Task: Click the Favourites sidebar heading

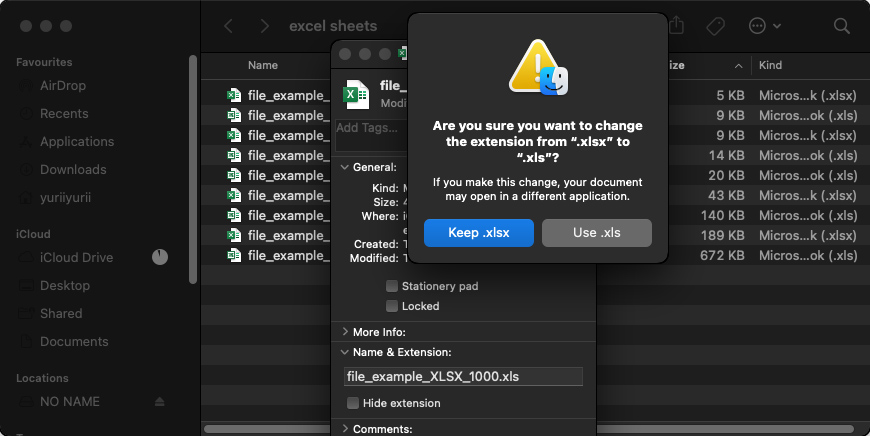Action: [44, 62]
